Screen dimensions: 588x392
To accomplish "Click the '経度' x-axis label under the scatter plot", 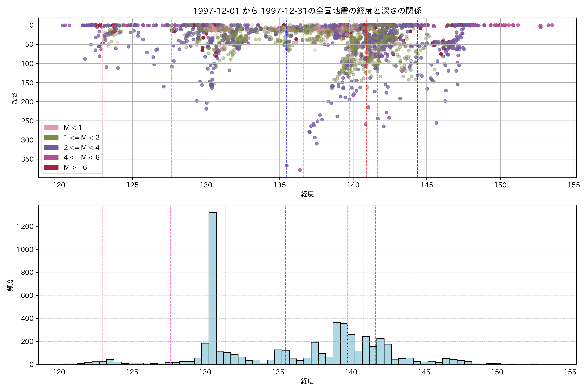I will (x=307, y=194).
